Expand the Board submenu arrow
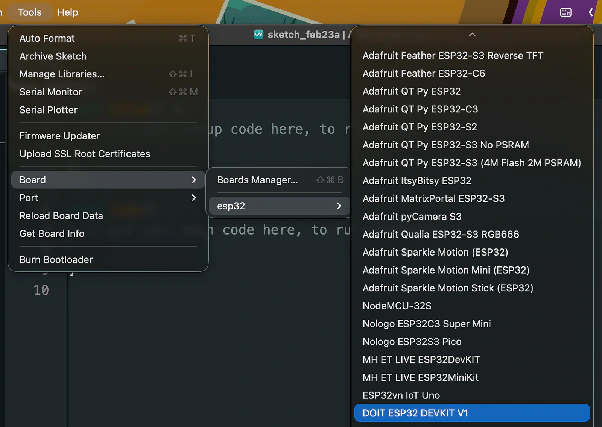 coord(194,180)
